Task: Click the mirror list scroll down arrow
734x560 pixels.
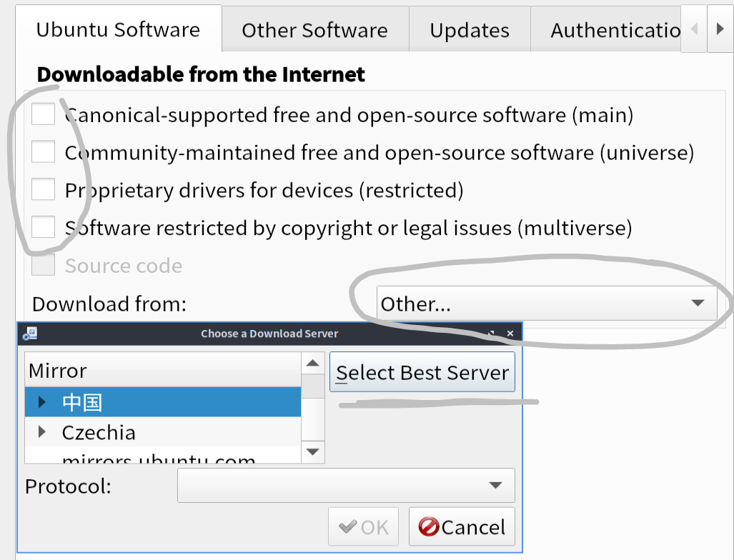Action: click(x=312, y=451)
